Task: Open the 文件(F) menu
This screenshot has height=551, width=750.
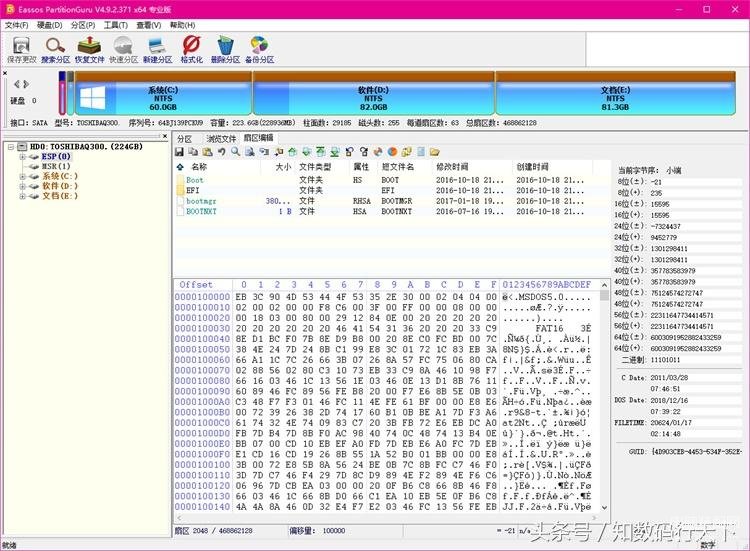Action: [16, 25]
